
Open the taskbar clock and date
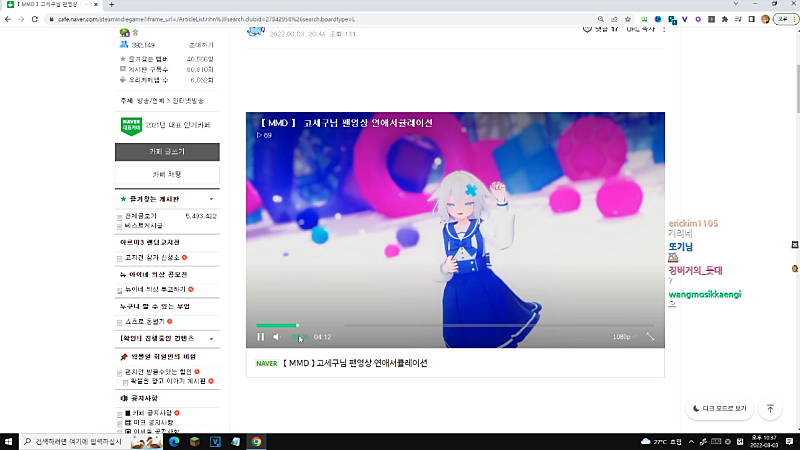(763, 442)
